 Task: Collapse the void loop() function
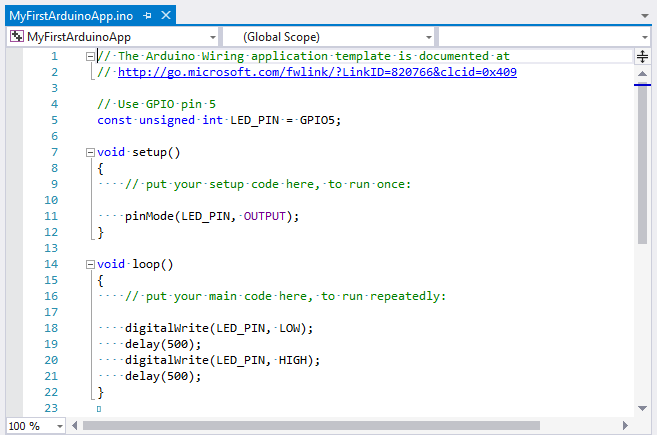point(90,264)
